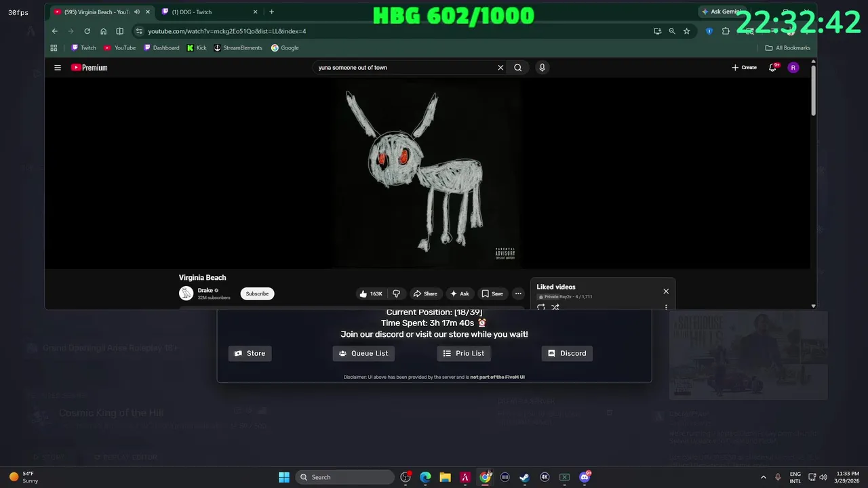The height and width of the screenshot is (488, 868).
Task: Open the Twitch bookmark
Action: [84, 48]
